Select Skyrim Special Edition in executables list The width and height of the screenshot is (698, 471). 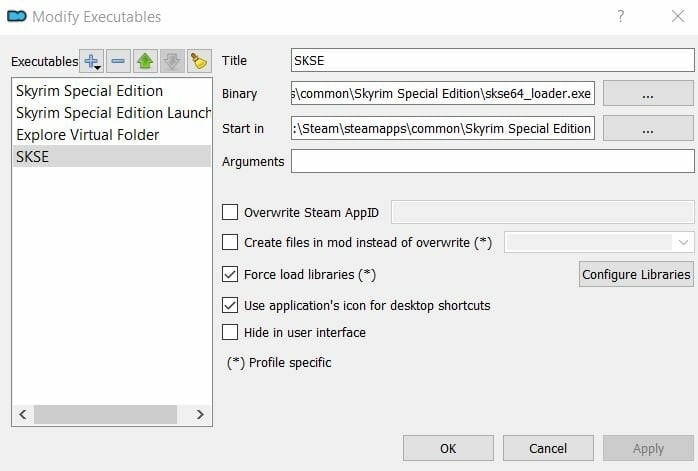pyautogui.click(x=112, y=91)
